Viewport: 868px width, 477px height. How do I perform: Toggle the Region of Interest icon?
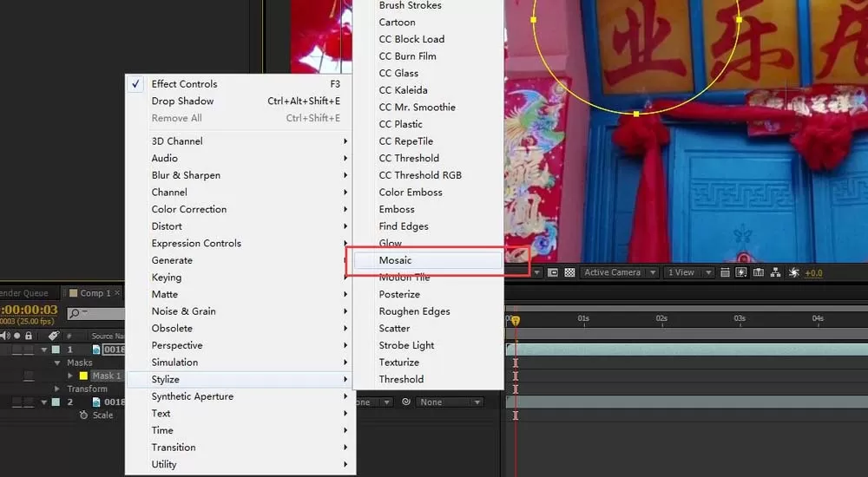pyautogui.click(x=552, y=273)
